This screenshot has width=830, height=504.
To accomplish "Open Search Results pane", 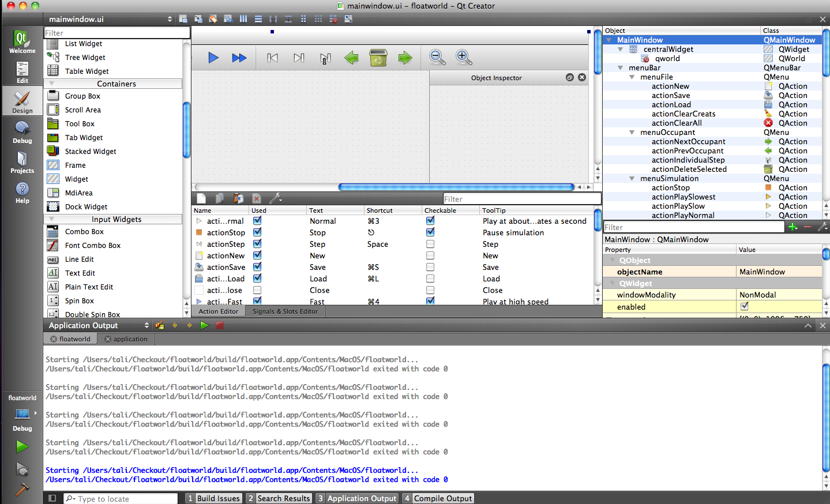I will coord(279,498).
